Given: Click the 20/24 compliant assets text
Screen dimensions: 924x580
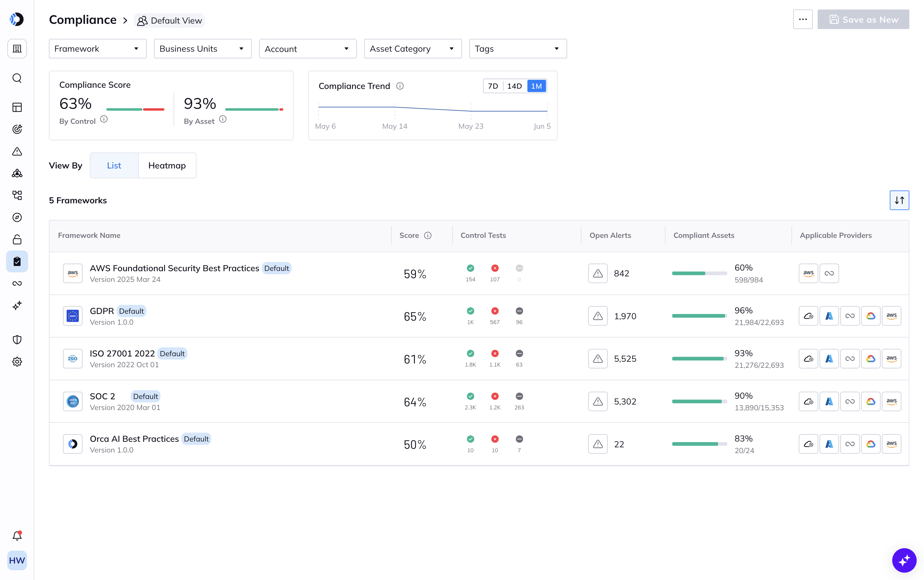Looking at the screenshot, I should (x=744, y=451).
